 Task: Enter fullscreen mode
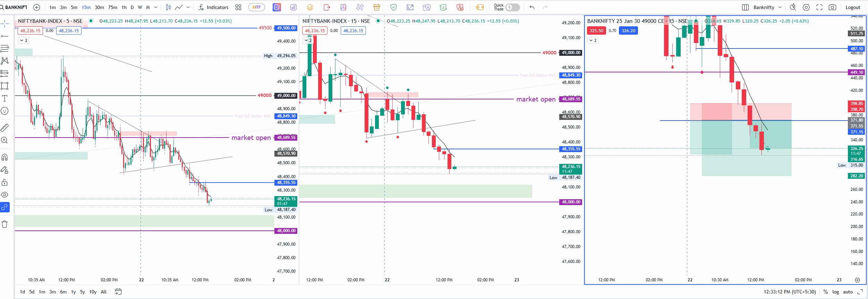[x=819, y=7]
